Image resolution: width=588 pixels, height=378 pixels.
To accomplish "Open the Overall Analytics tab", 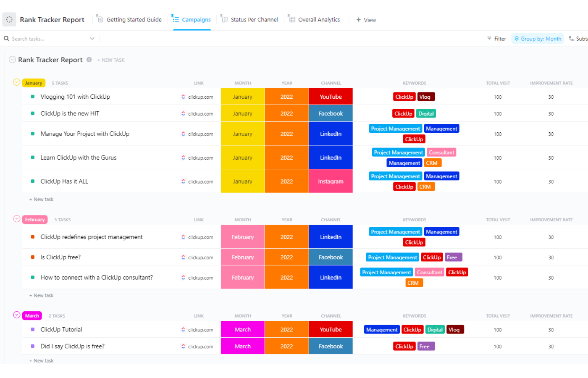I will (x=319, y=20).
